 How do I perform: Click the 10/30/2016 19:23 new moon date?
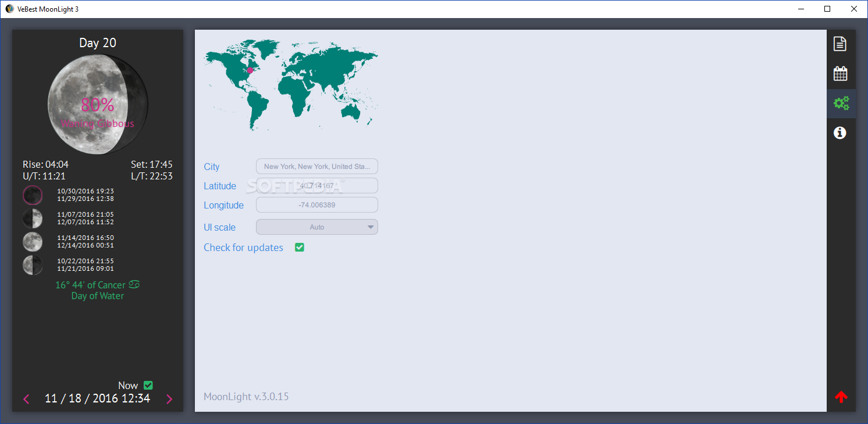(x=86, y=191)
